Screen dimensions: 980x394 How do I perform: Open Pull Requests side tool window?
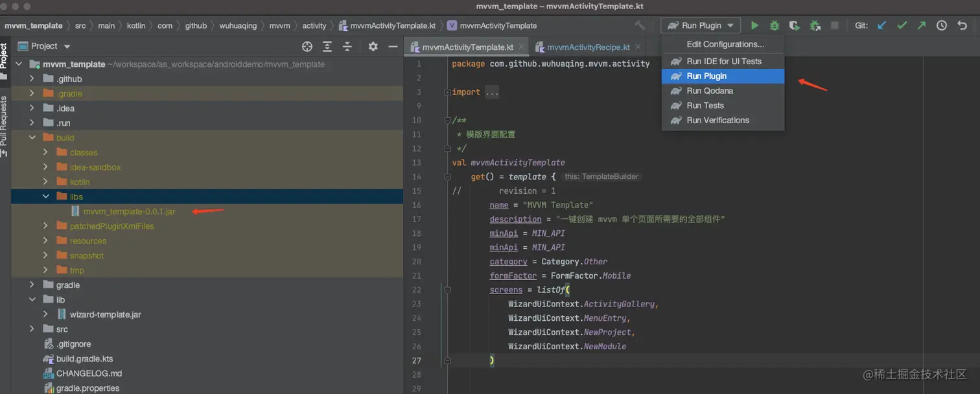5,126
